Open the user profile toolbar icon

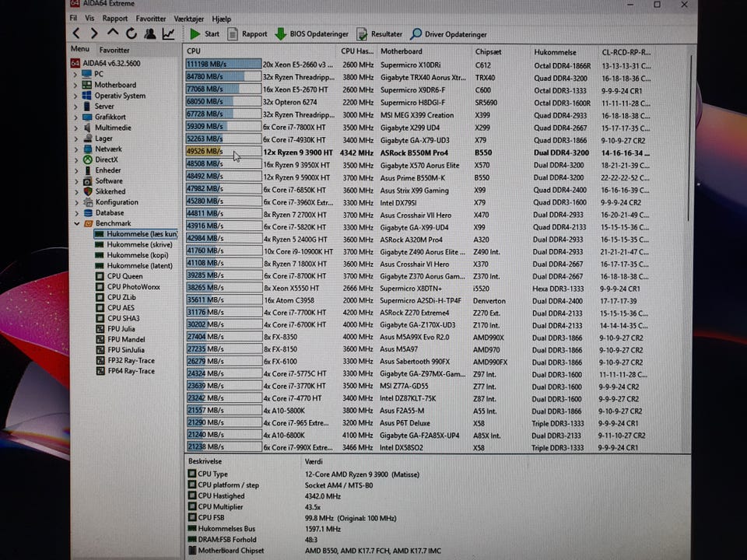[149, 33]
